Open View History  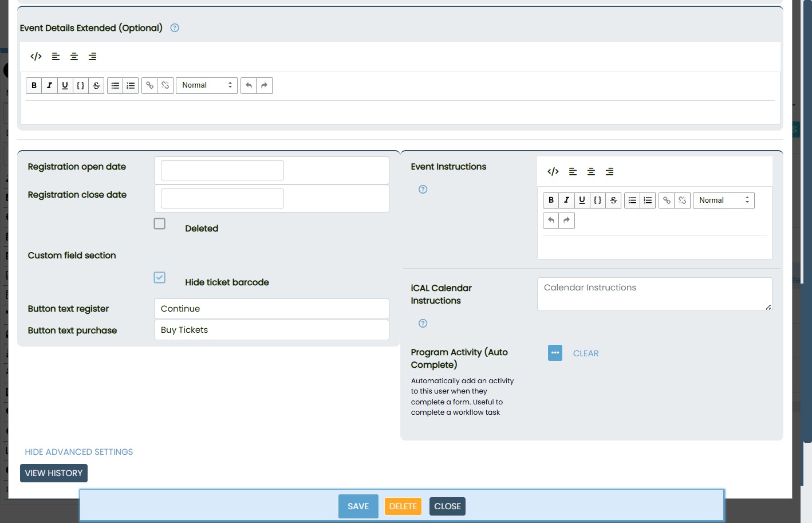coord(54,473)
